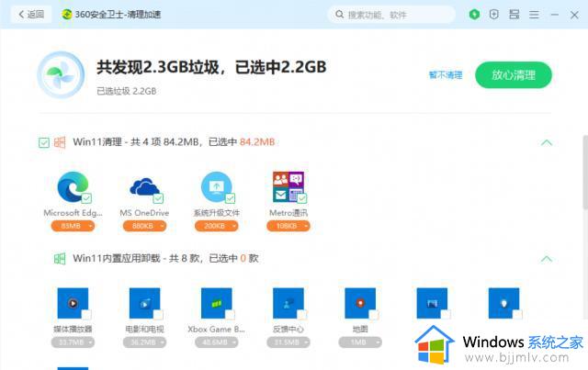Screen dimensions: 588x370
Task: Open the 33.7MB dropdown under 媒体播放器
Action: (73, 342)
